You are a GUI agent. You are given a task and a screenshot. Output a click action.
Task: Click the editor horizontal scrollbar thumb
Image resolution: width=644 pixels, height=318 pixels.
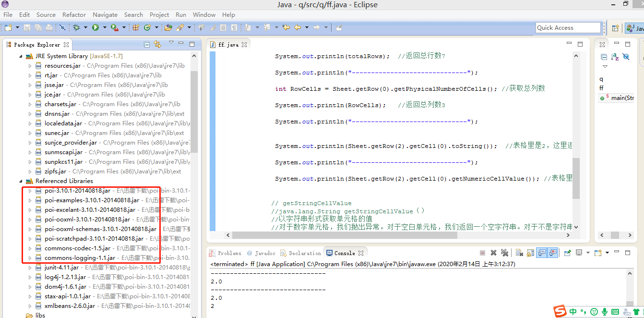click(345, 235)
